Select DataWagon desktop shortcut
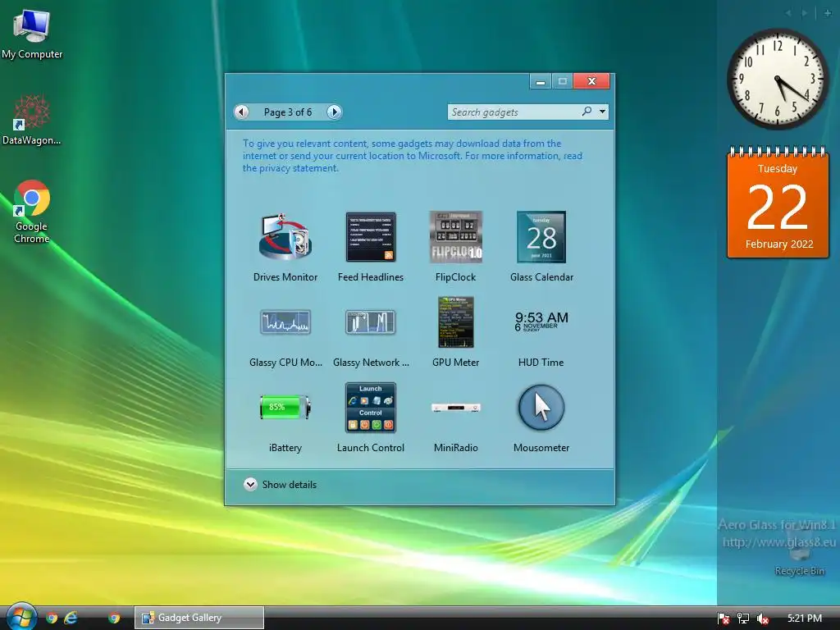Viewport: 840px width, 630px height. [x=32, y=120]
